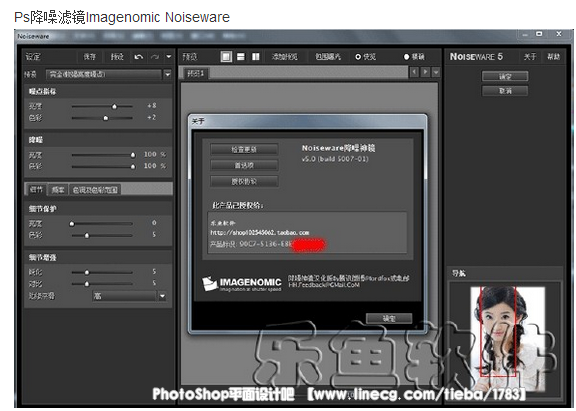Switch to single preview layout
This screenshot has width=576, height=411.
[x=226, y=57]
